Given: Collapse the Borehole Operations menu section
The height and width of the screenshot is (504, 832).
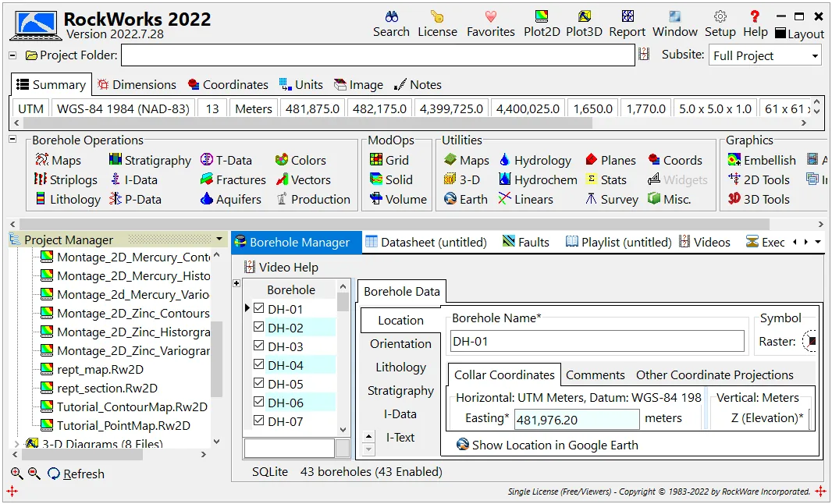Looking at the screenshot, I should click(x=12, y=140).
